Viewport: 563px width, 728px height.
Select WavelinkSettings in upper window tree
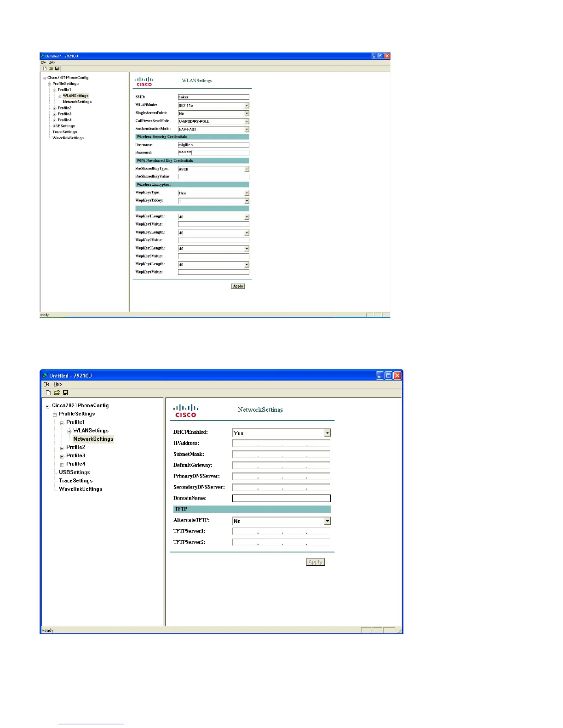68,138
